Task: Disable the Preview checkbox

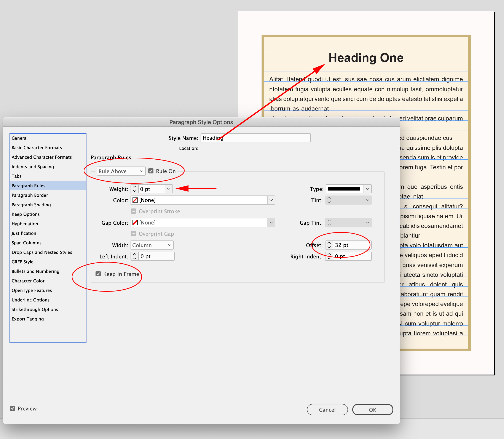Action: [13, 408]
